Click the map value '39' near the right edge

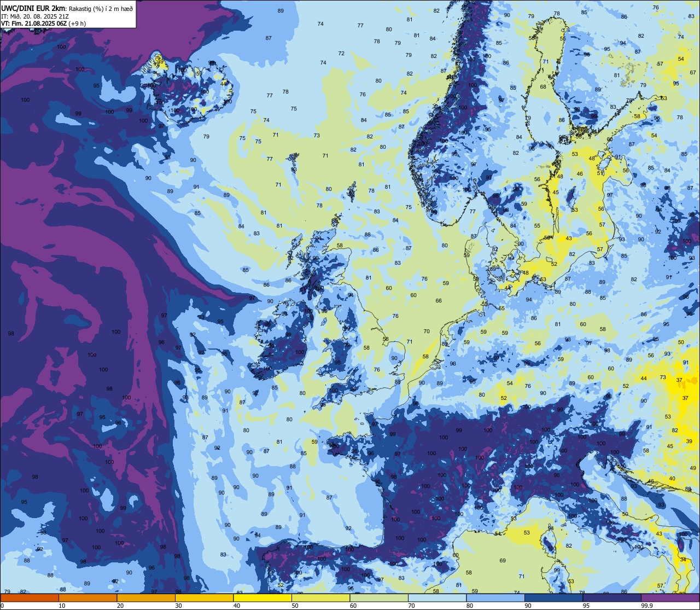coord(690,441)
